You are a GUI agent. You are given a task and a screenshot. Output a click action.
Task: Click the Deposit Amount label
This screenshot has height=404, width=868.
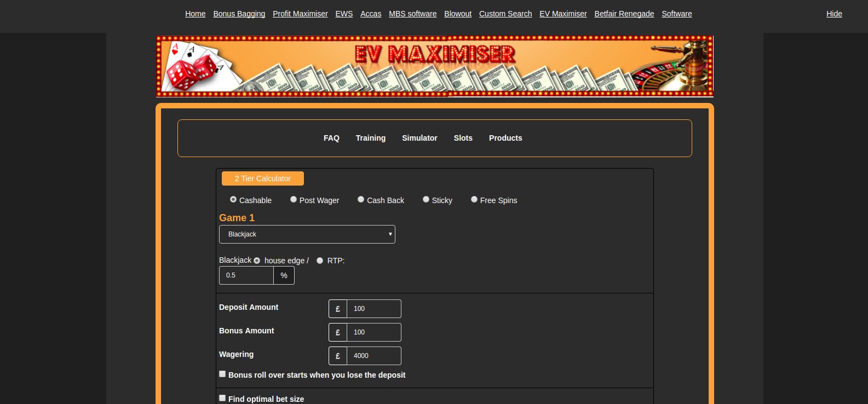pos(249,307)
